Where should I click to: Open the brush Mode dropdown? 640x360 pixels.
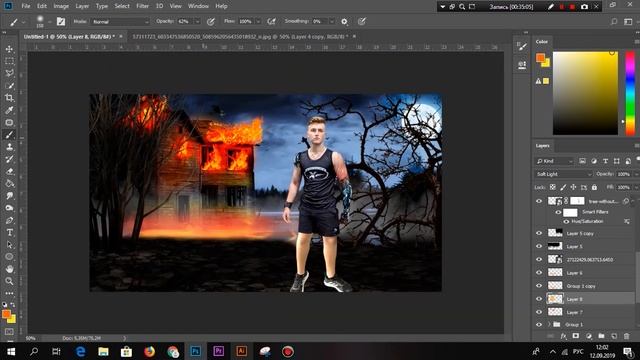coord(120,22)
